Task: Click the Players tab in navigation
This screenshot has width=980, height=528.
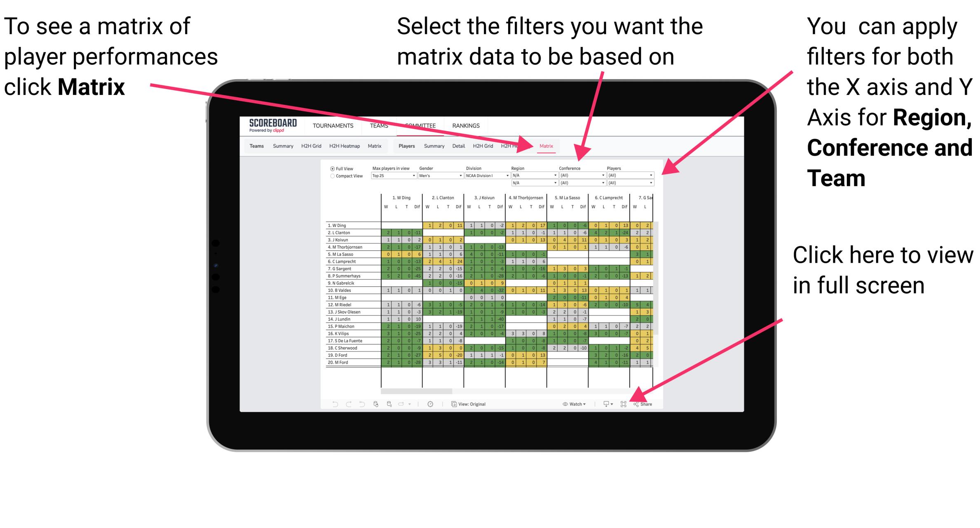Action: pyautogui.click(x=406, y=146)
